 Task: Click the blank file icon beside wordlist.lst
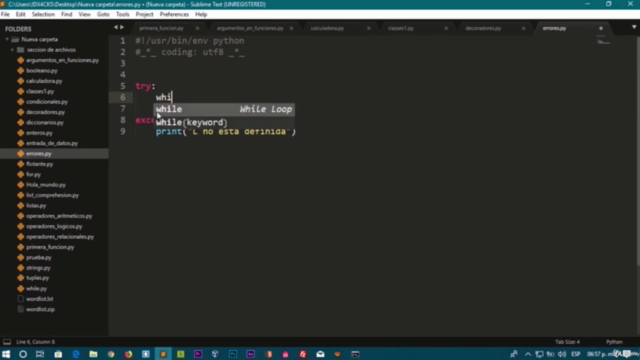click(x=21, y=299)
